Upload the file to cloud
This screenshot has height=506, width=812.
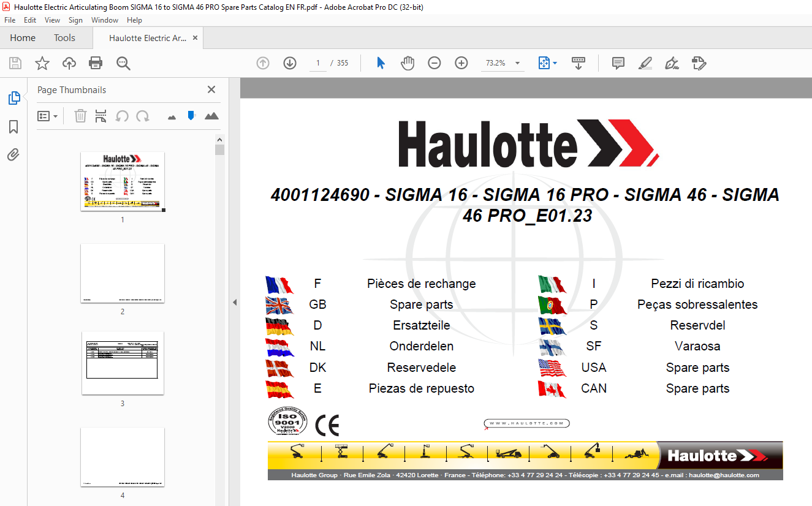tap(69, 63)
